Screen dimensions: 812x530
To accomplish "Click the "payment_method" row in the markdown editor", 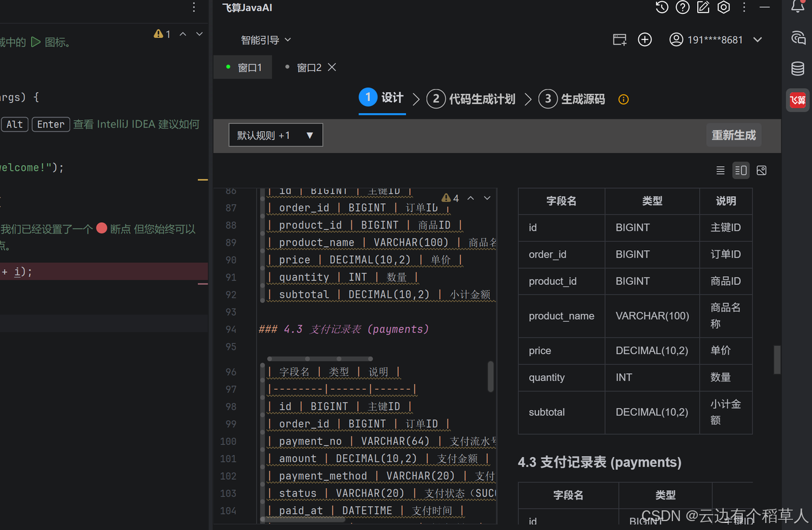I will coord(381,476).
